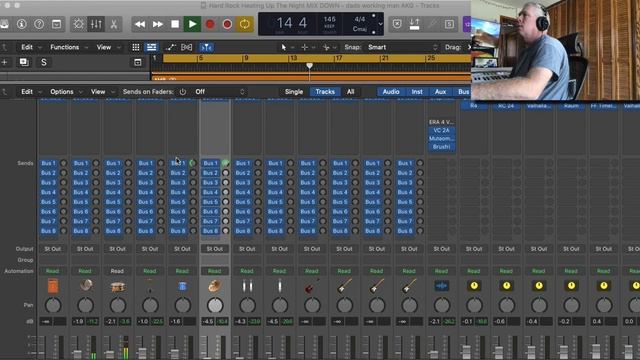Toggle the Aux channel filter button

tap(440, 92)
